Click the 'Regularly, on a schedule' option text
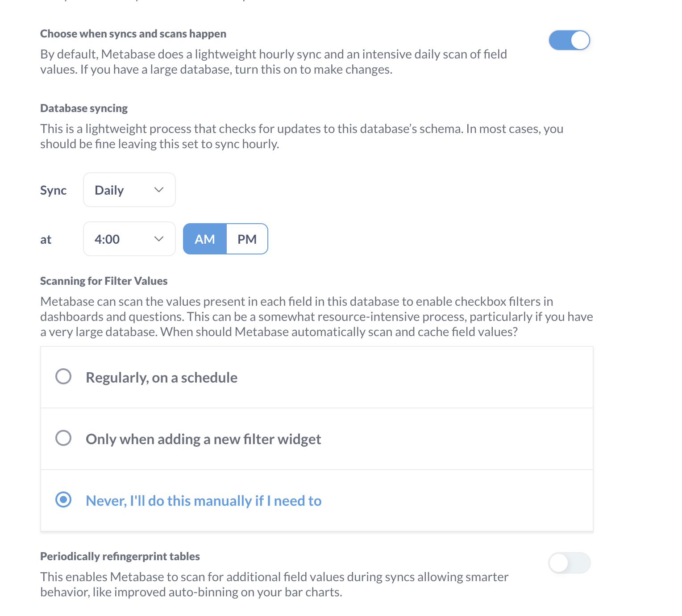This screenshot has height=616, width=682. (162, 378)
